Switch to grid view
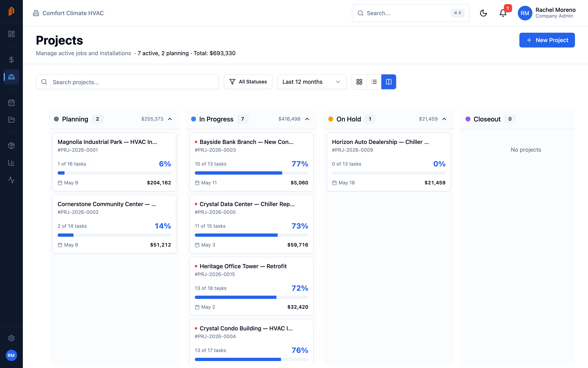The height and width of the screenshot is (368, 588). pos(359,82)
